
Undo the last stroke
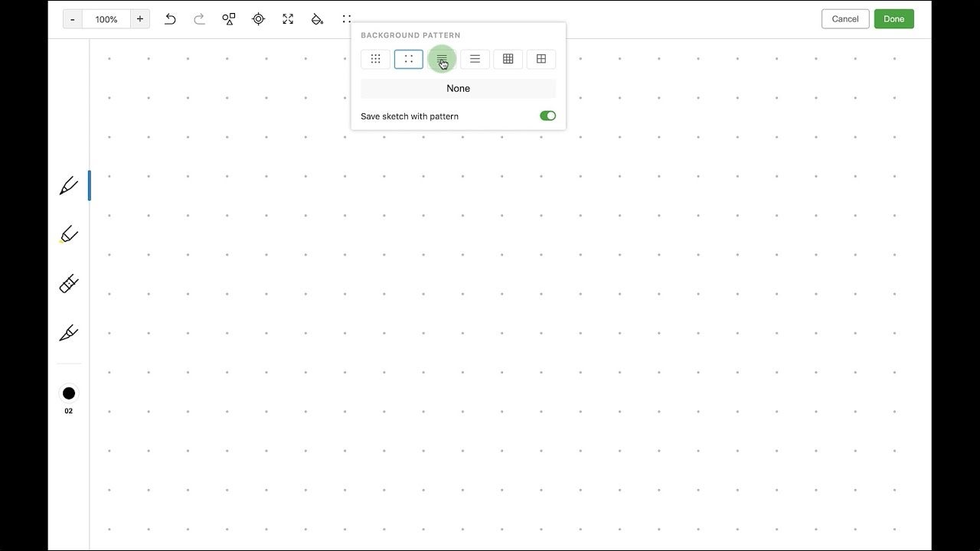170,19
